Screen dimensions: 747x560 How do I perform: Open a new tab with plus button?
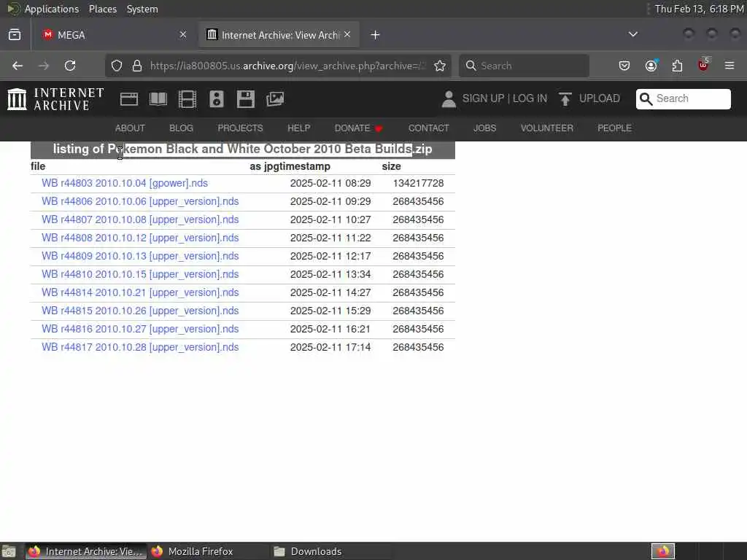[376, 35]
